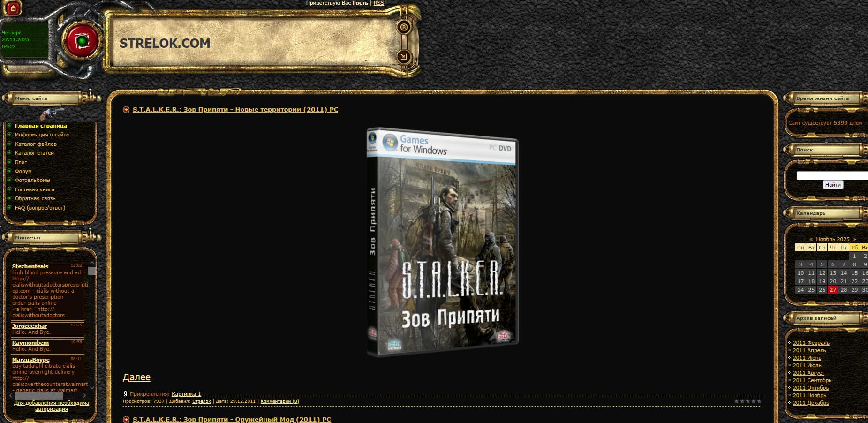Open Гостевая книга menu item
This screenshot has height=423, width=868.
click(34, 189)
